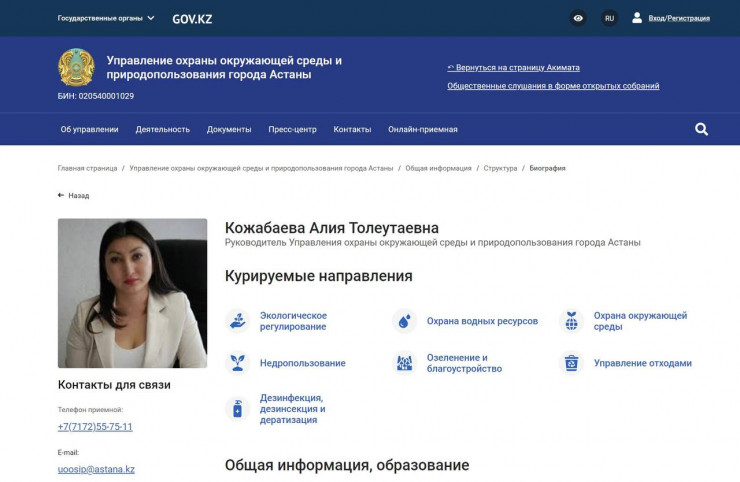Screen dimensions: 740x482
Task: Click the search magnifier icon
Action: (x=701, y=129)
